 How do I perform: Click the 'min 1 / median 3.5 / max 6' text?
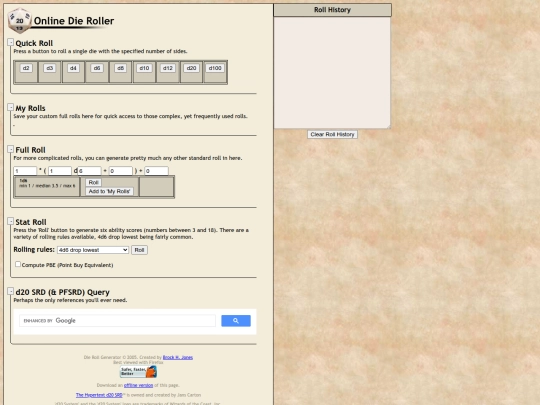click(47, 186)
